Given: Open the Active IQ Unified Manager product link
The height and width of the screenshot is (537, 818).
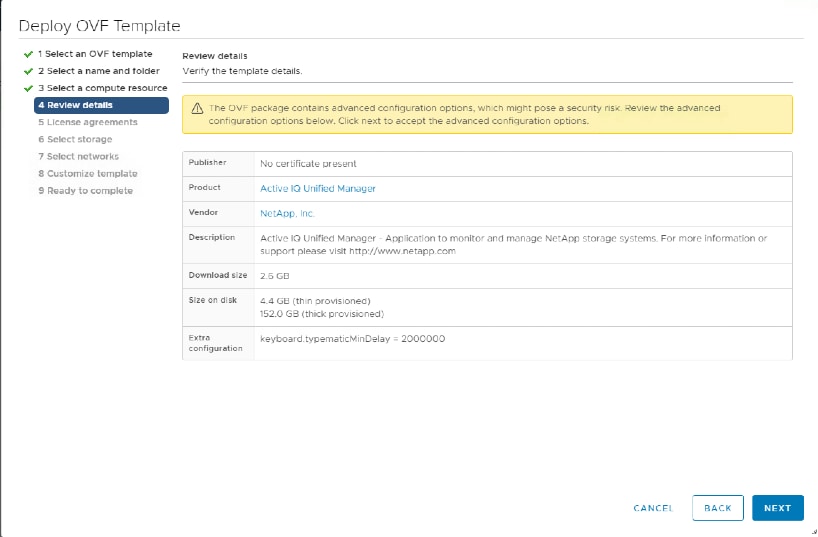Looking at the screenshot, I should click(318, 188).
